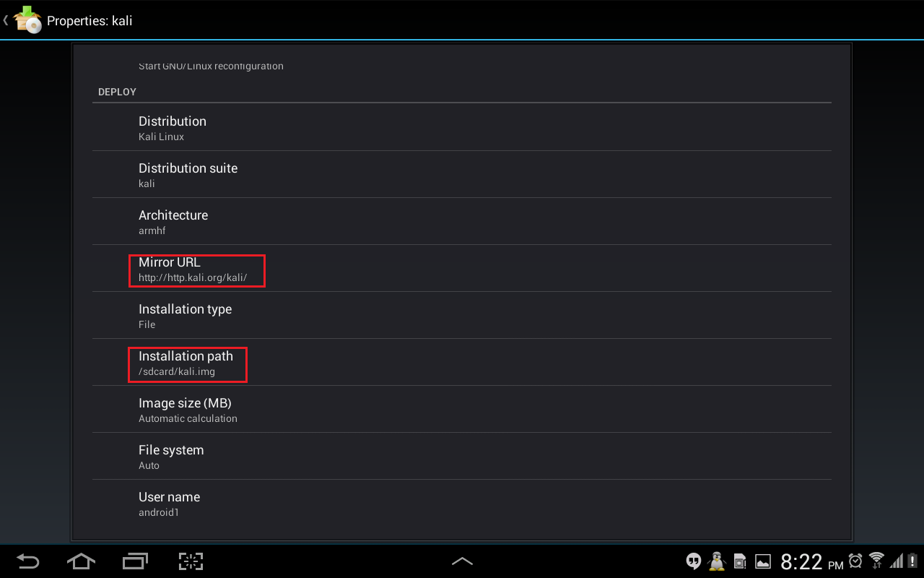Image resolution: width=924 pixels, height=578 pixels.
Task: Tap the picture notification icon
Action: pos(762,561)
